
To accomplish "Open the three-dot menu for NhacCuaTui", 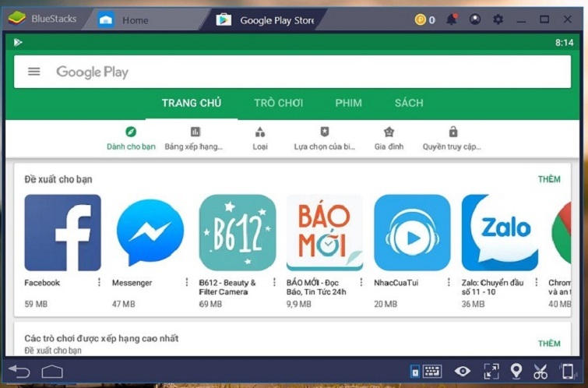I will (x=449, y=283).
